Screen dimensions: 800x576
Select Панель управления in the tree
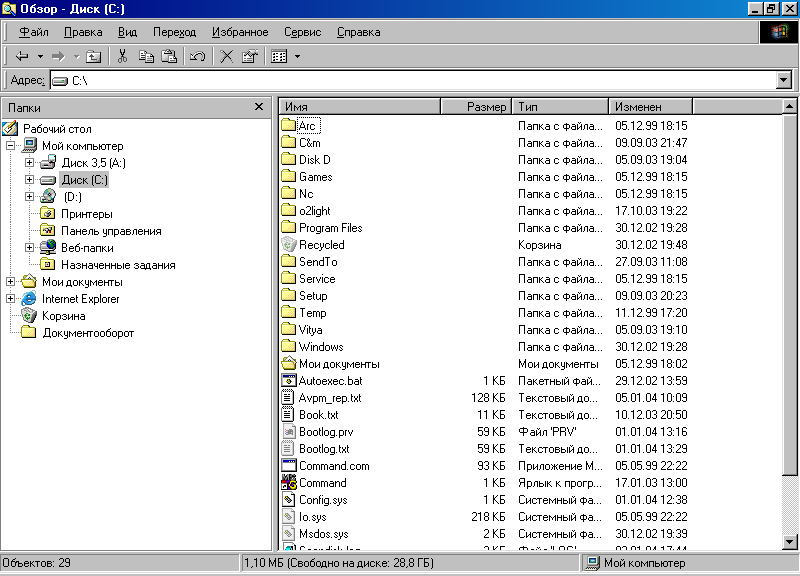[111, 231]
